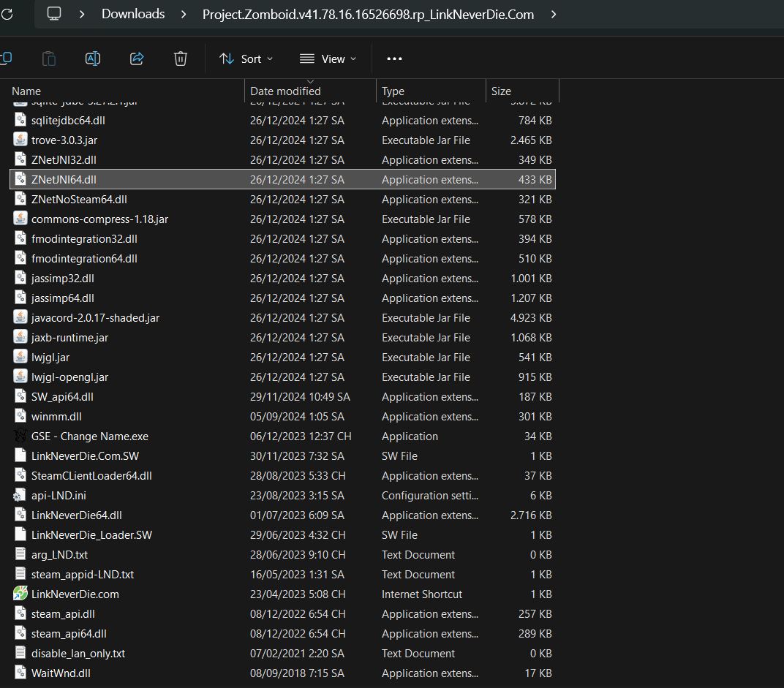This screenshot has width=784, height=688.
Task: Open the Sort dropdown menu
Action: pos(246,58)
